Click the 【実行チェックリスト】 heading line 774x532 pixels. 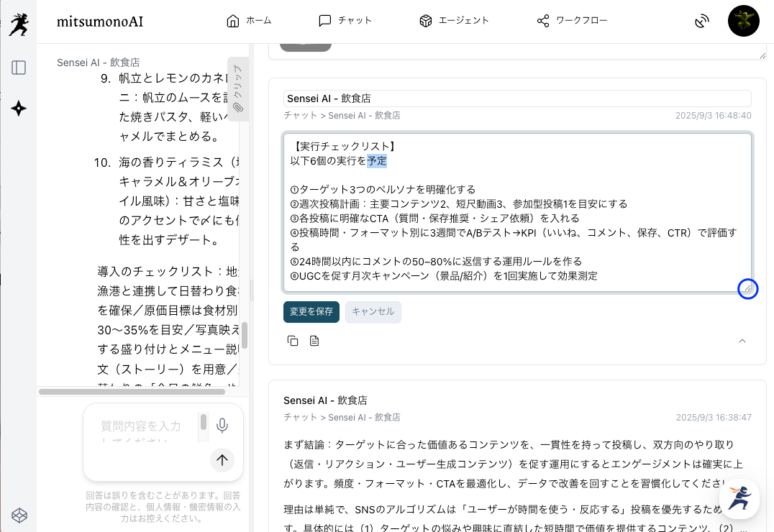(x=344, y=146)
